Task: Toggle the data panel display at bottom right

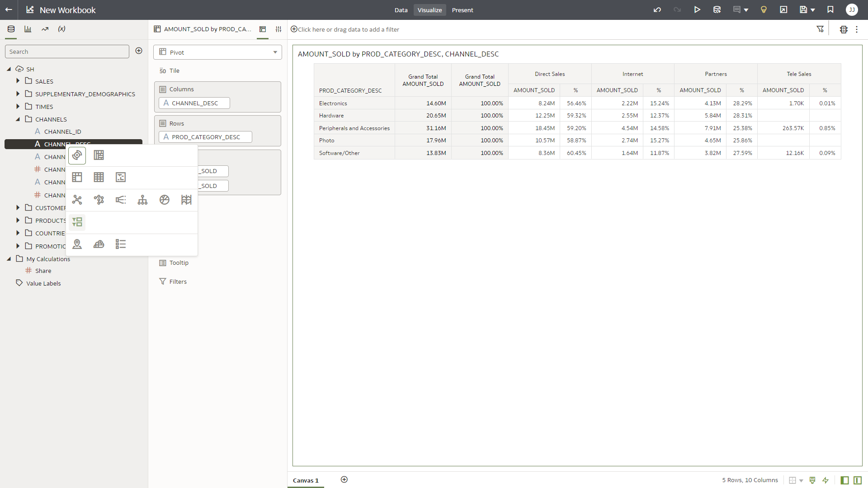Action: tap(844, 480)
